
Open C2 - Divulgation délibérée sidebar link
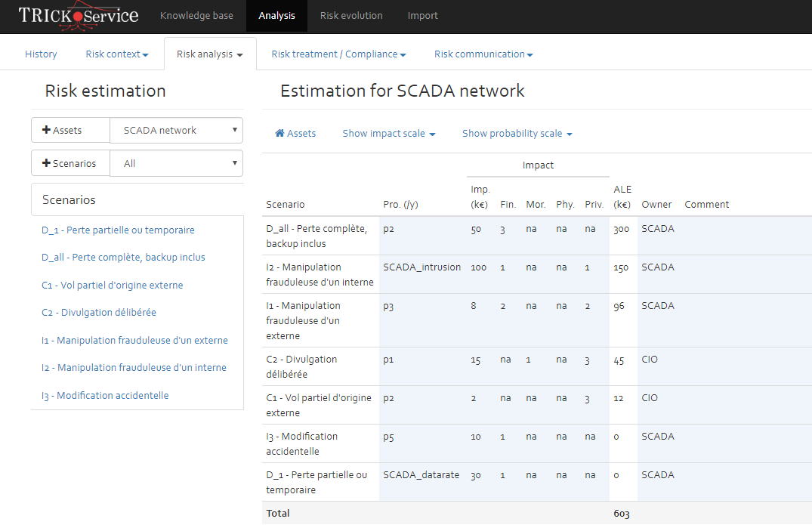(x=99, y=312)
